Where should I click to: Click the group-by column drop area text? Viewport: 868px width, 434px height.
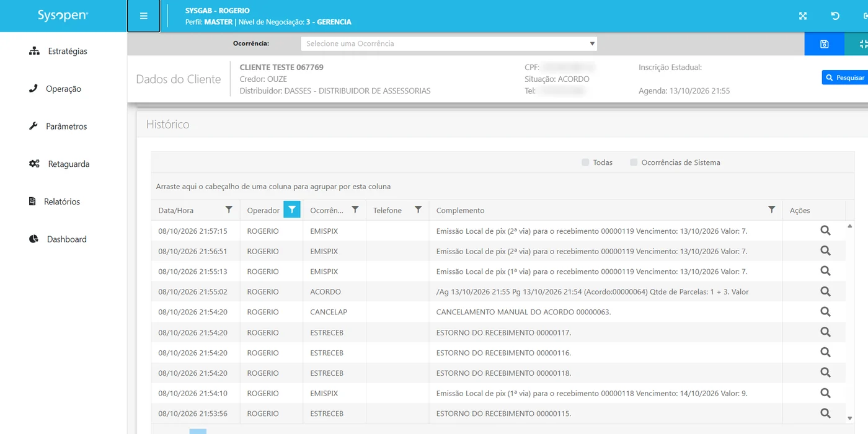click(273, 186)
